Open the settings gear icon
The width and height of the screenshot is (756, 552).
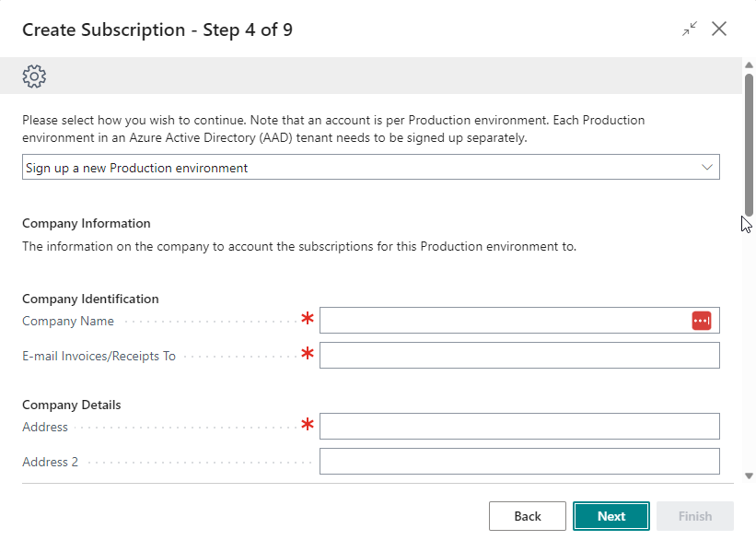tap(34, 76)
